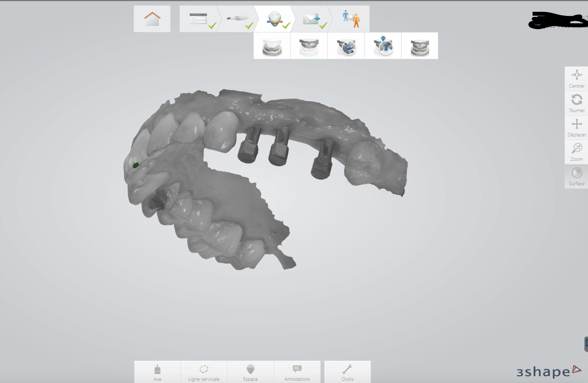Show both jaws in occlusion thumbnail

(x=419, y=46)
